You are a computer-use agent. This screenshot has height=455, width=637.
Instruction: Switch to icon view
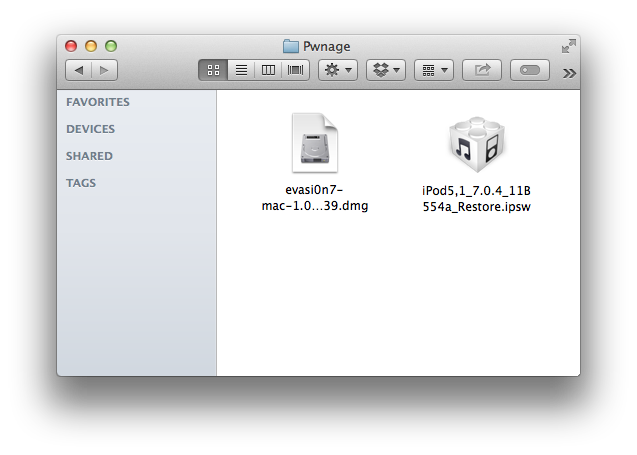213,70
